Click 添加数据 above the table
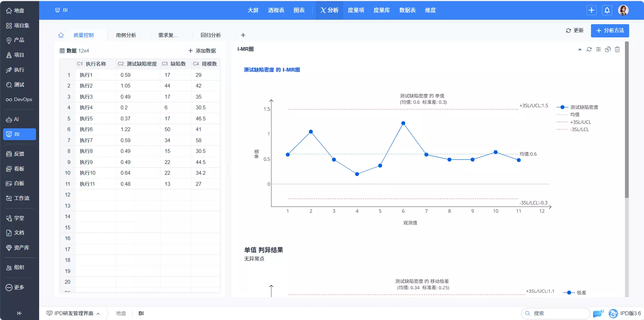Viewport: 644px width, 320px height. coord(202,51)
